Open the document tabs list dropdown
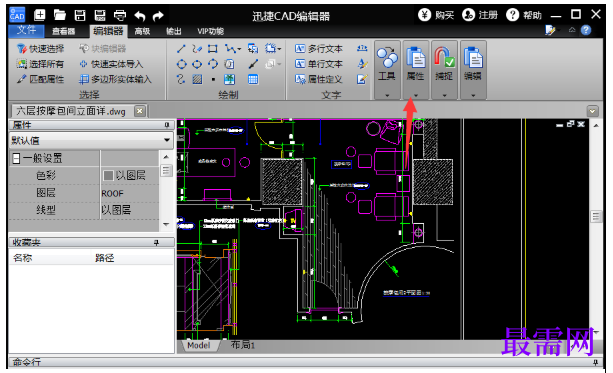The width and height of the screenshot is (613, 373). point(592,111)
